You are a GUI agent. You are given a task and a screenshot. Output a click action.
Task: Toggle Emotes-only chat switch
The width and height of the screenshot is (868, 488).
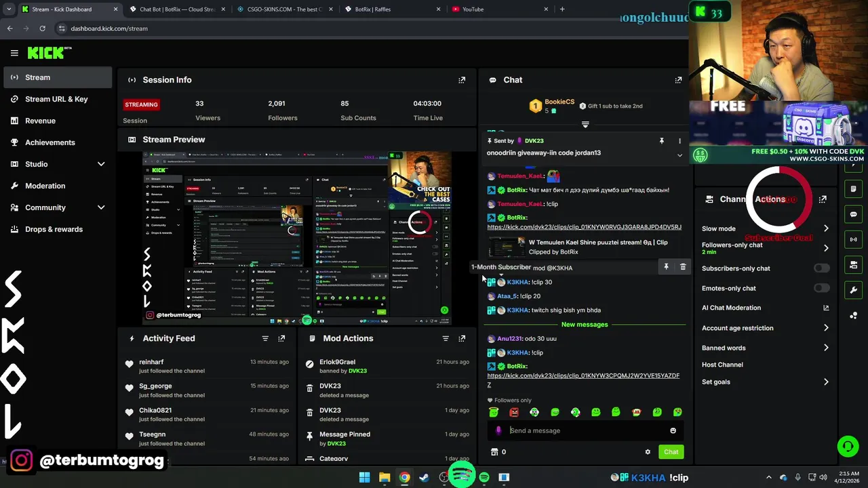point(821,288)
